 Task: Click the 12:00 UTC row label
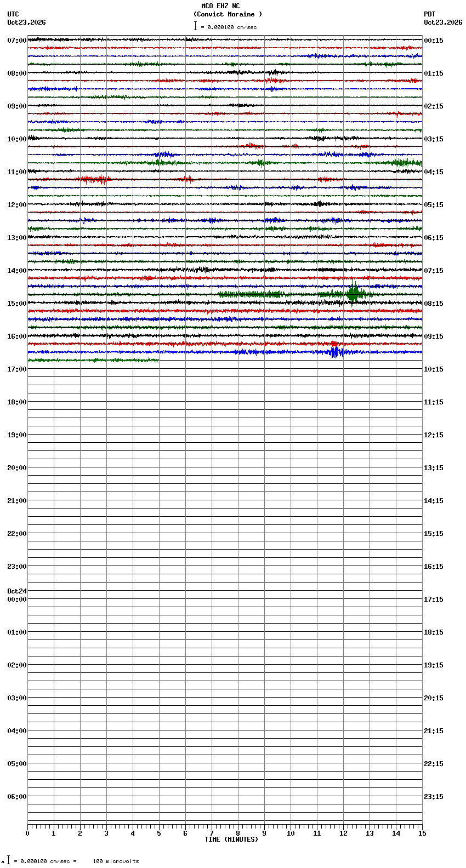click(x=17, y=205)
